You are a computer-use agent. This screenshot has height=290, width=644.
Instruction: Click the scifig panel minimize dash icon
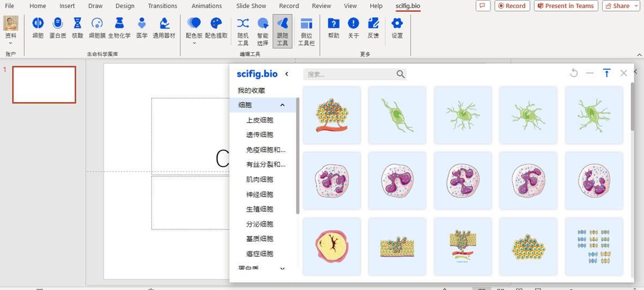click(x=590, y=73)
